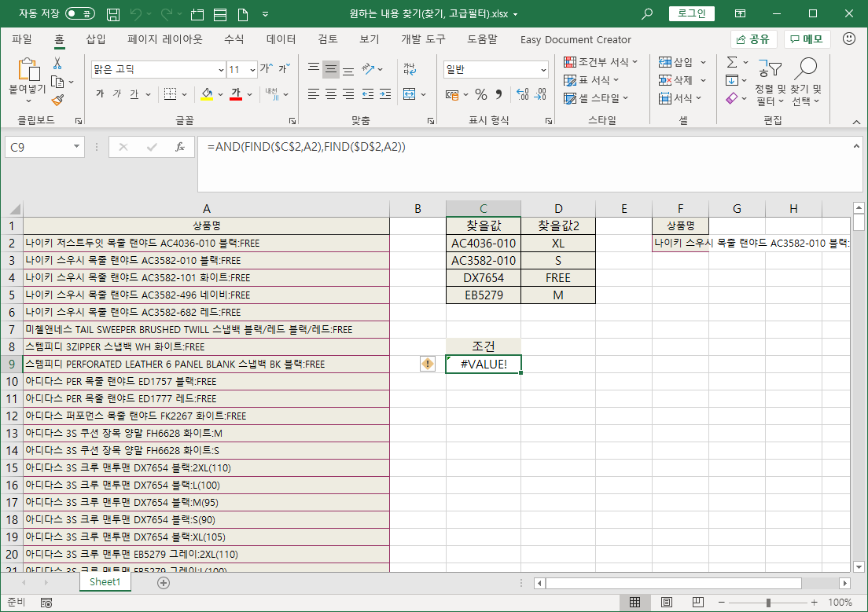Activate the Format Painter brush
Screen dimensions: 868x612
point(57,100)
